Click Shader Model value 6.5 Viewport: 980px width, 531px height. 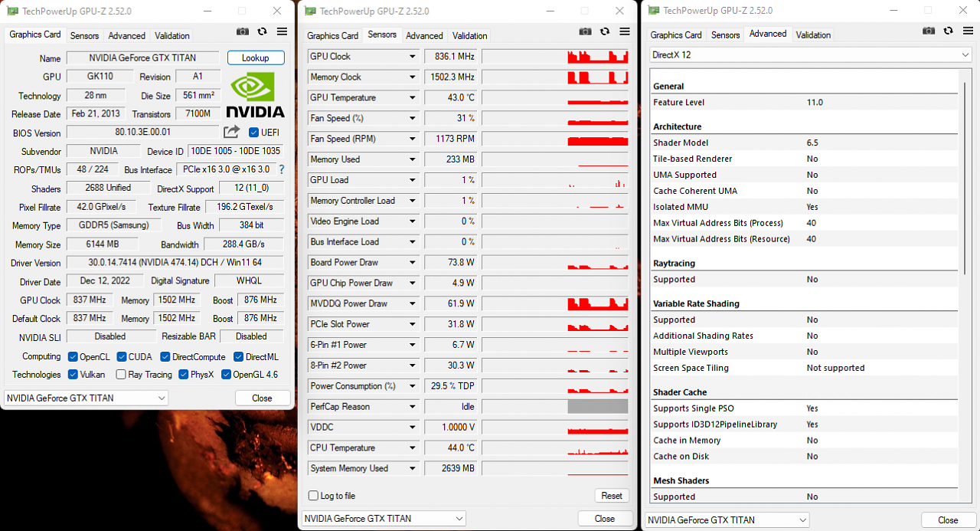(812, 143)
